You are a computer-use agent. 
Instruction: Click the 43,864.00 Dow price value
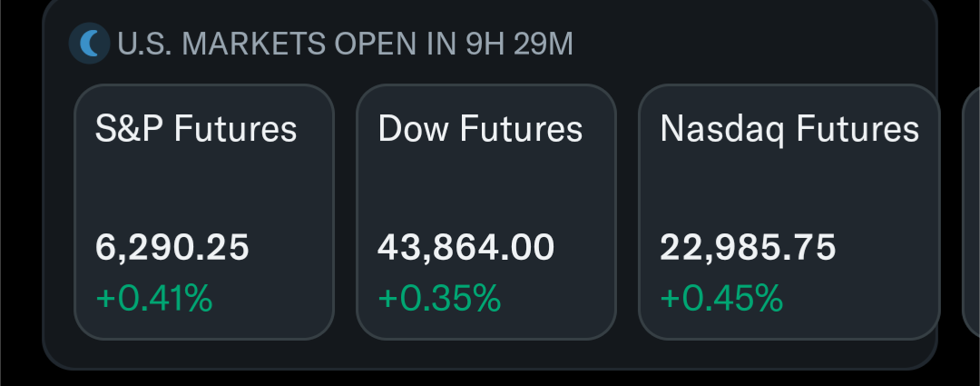point(465,247)
